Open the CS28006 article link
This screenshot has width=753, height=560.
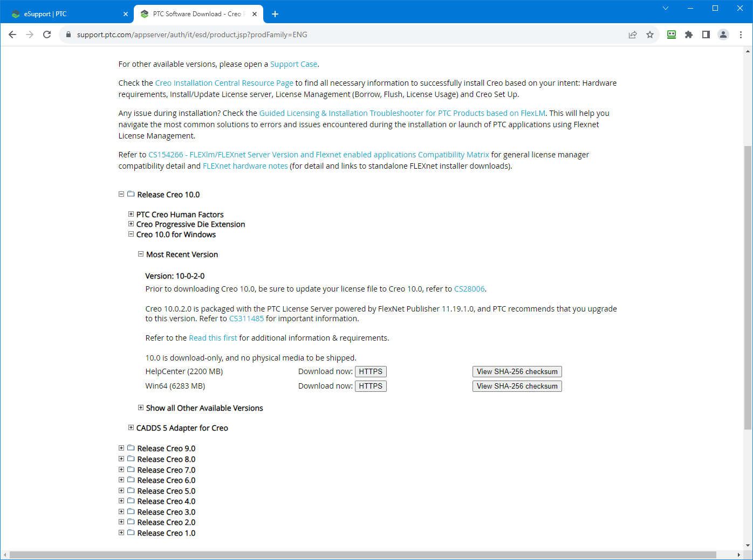[469, 288]
